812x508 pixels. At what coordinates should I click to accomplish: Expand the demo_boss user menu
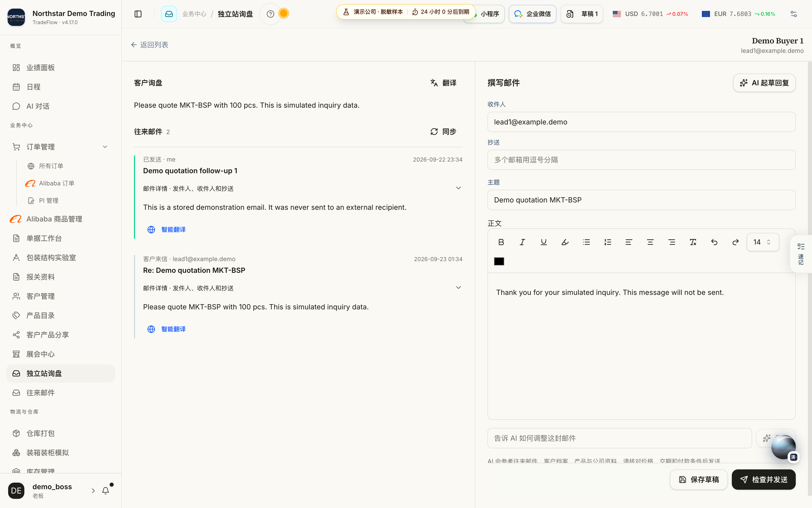93,490
